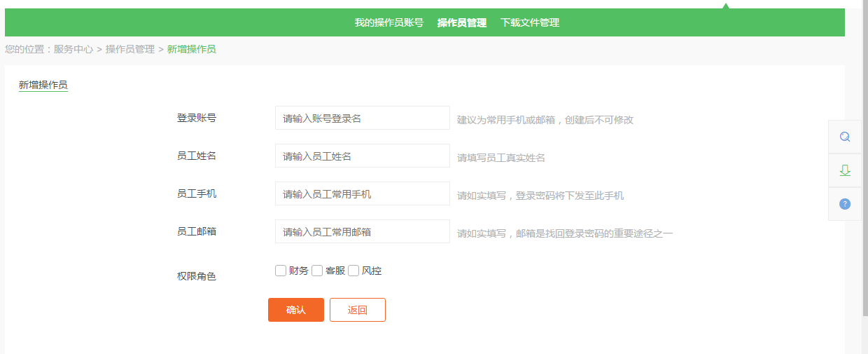Click the green download icon in the side panel
Image resolution: width=868 pixels, height=354 pixels.
click(x=845, y=170)
